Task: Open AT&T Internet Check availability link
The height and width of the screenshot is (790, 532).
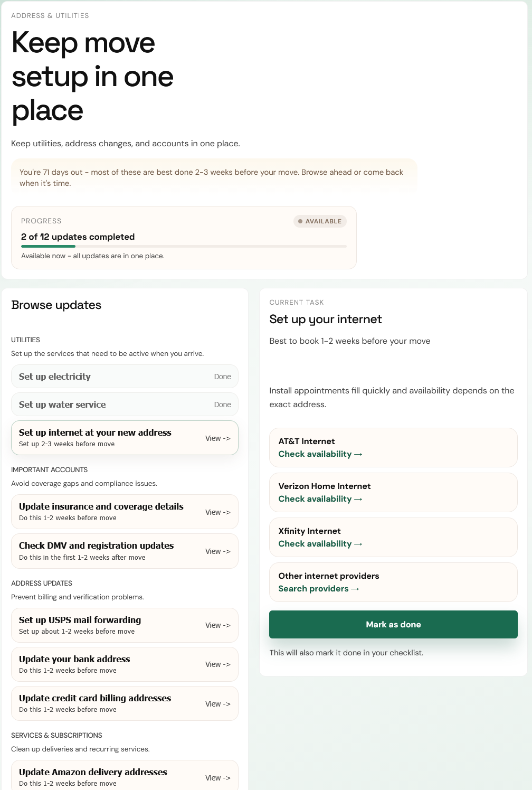Action: [320, 454]
